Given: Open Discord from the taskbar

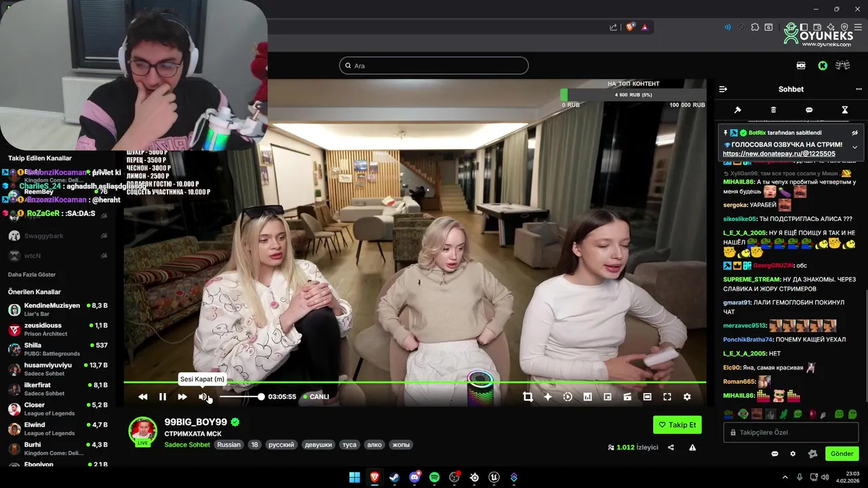Looking at the screenshot, I should tap(414, 477).
